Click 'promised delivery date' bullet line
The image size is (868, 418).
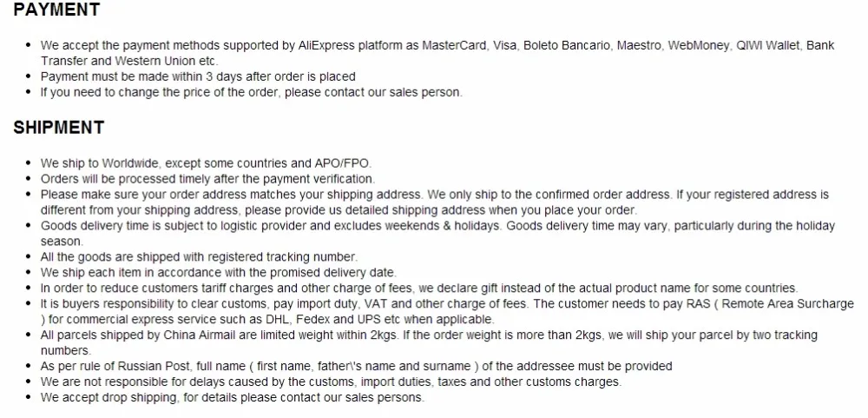click(x=219, y=273)
